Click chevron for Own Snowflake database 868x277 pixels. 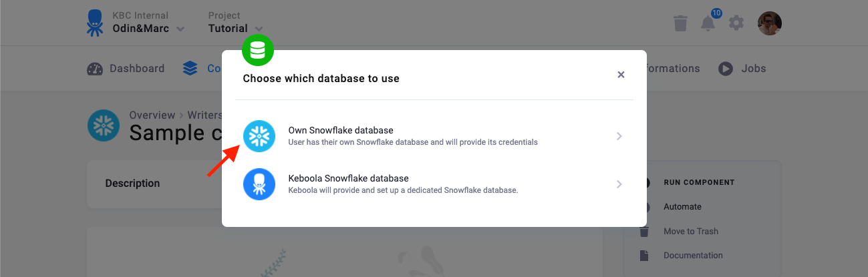(619, 136)
